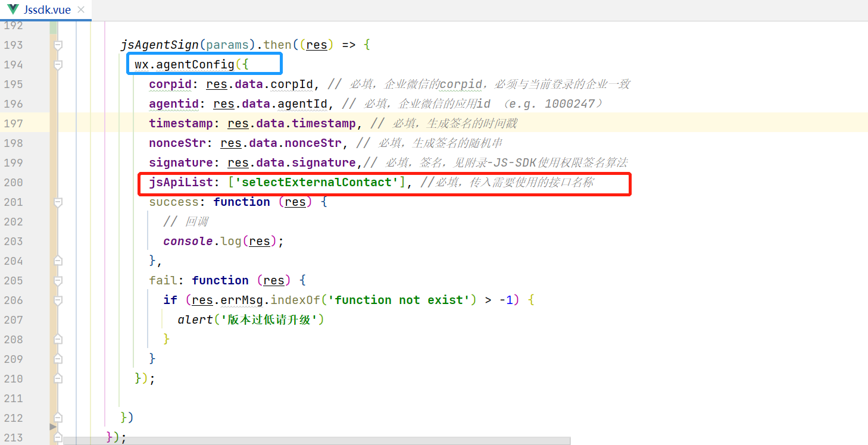Click the horizontal scrollbar below the editor
Screen dimensions: 868x445
tap(317, 441)
